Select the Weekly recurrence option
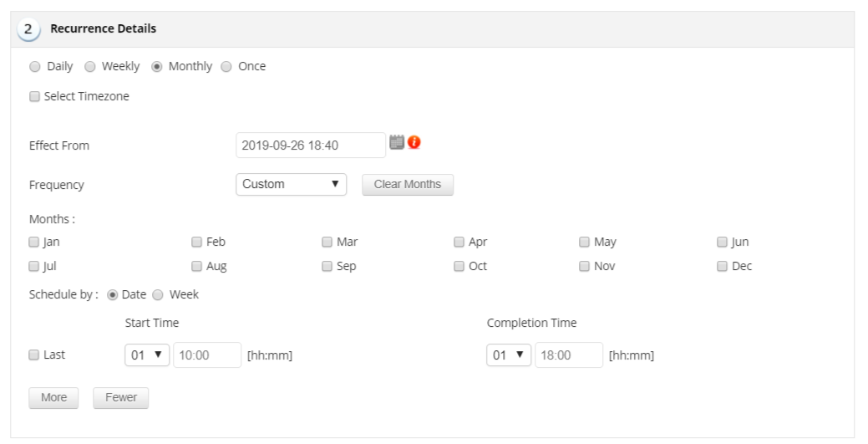Screen dimensions: 868x444 (x=90, y=67)
